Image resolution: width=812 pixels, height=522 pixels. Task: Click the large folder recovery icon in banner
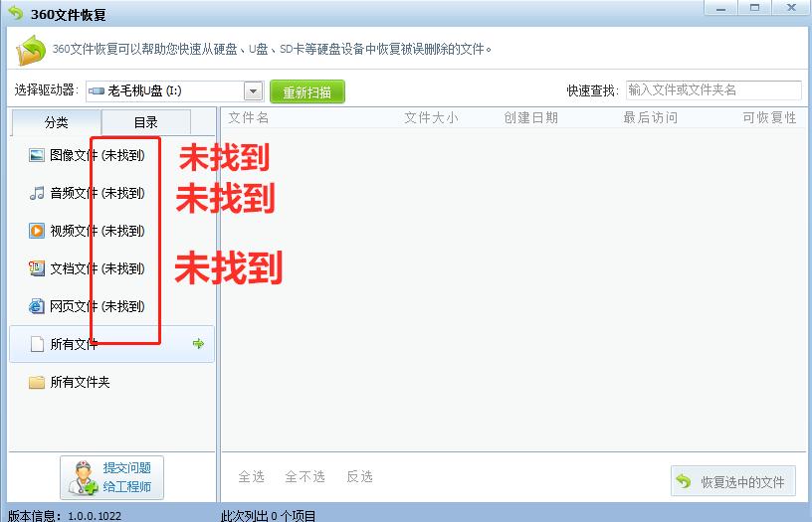pos(31,50)
